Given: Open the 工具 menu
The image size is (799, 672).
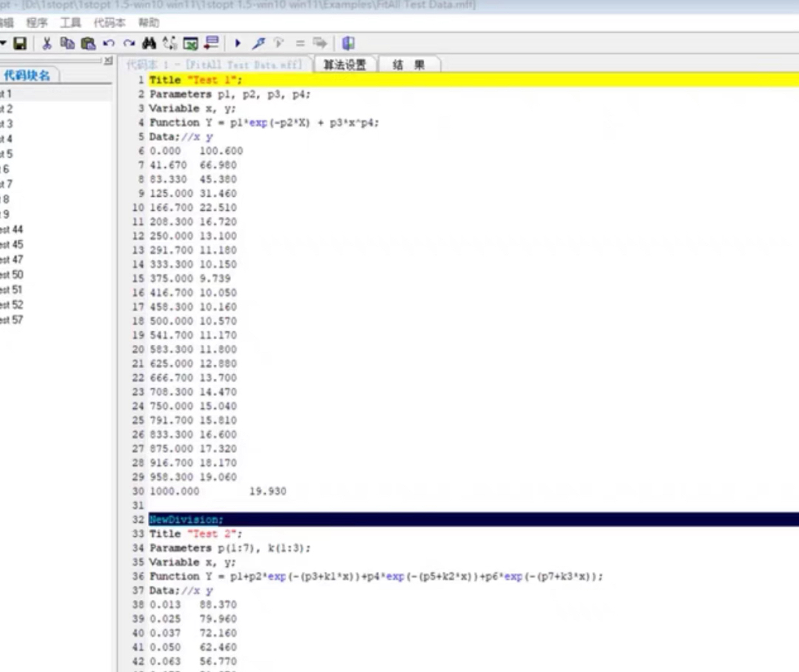Looking at the screenshot, I should coord(70,23).
